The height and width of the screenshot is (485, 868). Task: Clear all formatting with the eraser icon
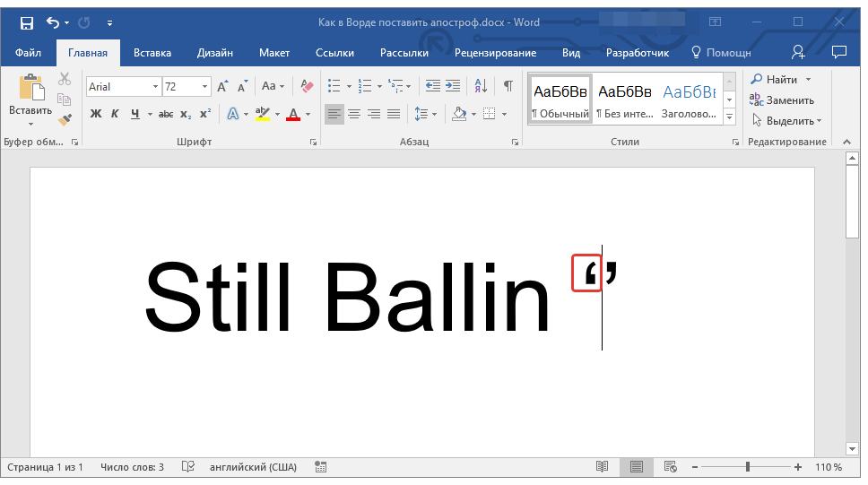307,86
